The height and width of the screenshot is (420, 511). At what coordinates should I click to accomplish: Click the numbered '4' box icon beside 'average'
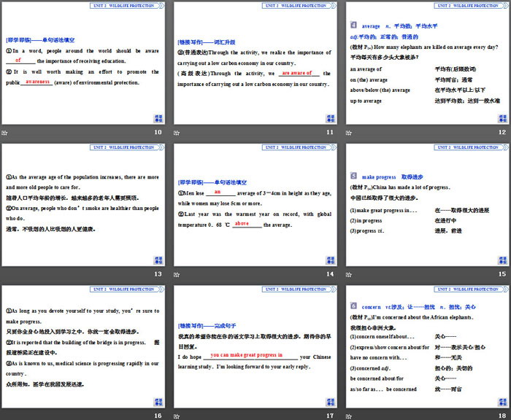click(x=353, y=25)
